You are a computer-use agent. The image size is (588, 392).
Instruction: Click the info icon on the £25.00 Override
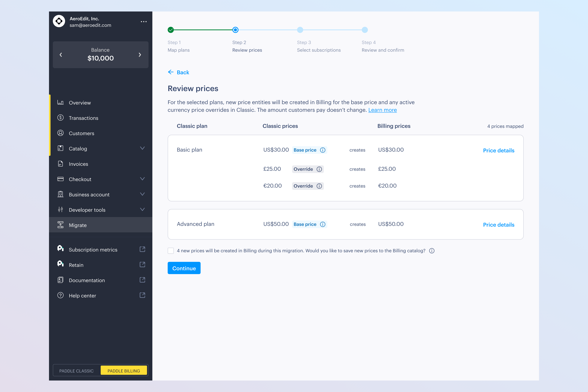(x=319, y=169)
